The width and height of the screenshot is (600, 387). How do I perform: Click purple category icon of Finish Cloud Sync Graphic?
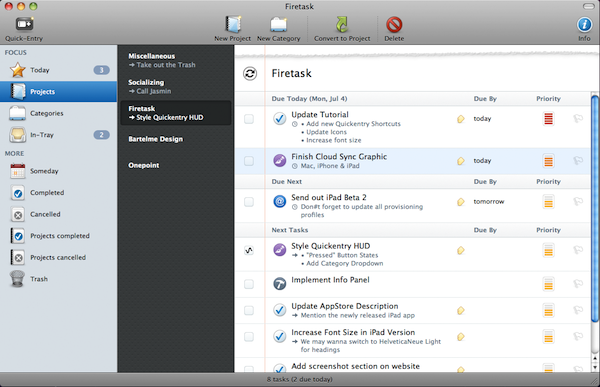pyautogui.click(x=280, y=160)
